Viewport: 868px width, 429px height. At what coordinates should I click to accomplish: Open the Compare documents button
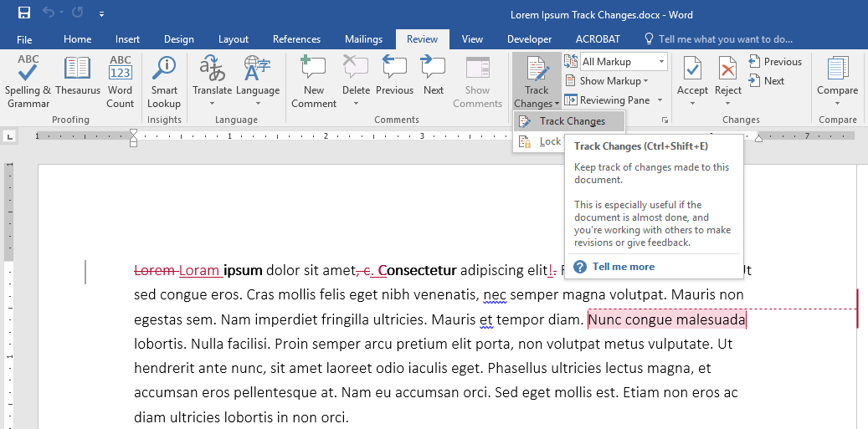point(837,82)
